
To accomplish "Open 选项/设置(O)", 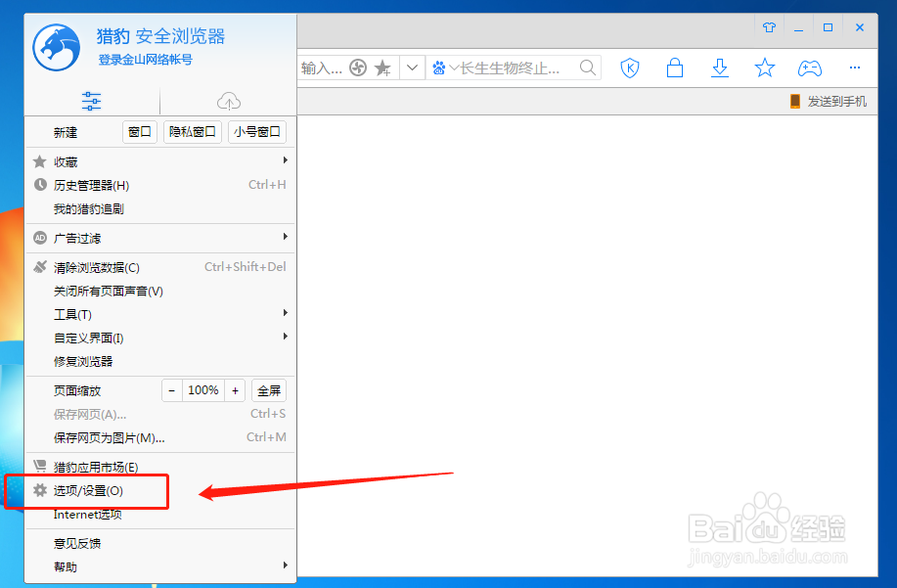I will point(160,491).
